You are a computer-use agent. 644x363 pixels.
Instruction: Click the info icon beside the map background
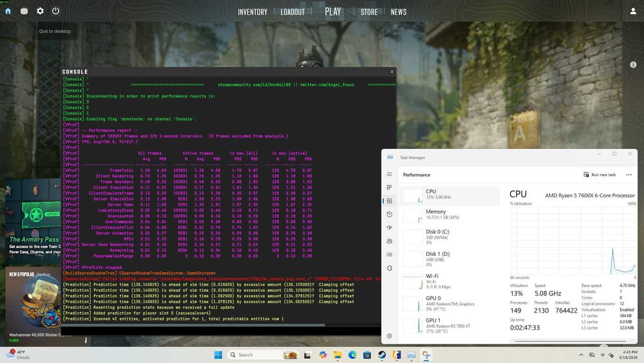pyautogui.click(x=633, y=64)
